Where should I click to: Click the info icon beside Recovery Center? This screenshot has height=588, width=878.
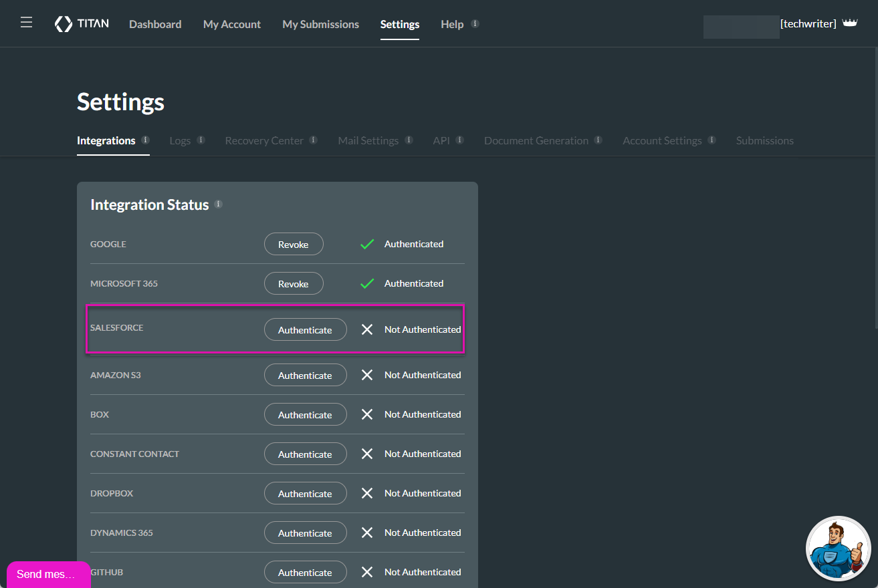(x=313, y=140)
